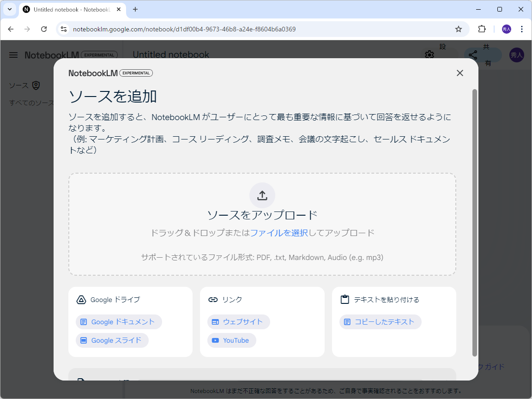The width and height of the screenshot is (532, 399).
Task: Click the browser reload icon
Action: tap(44, 29)
